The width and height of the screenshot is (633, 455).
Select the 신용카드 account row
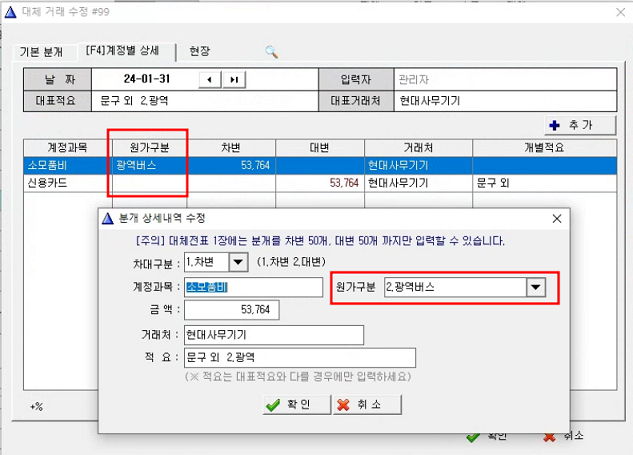pyautogui.click(x=320, y=183)
